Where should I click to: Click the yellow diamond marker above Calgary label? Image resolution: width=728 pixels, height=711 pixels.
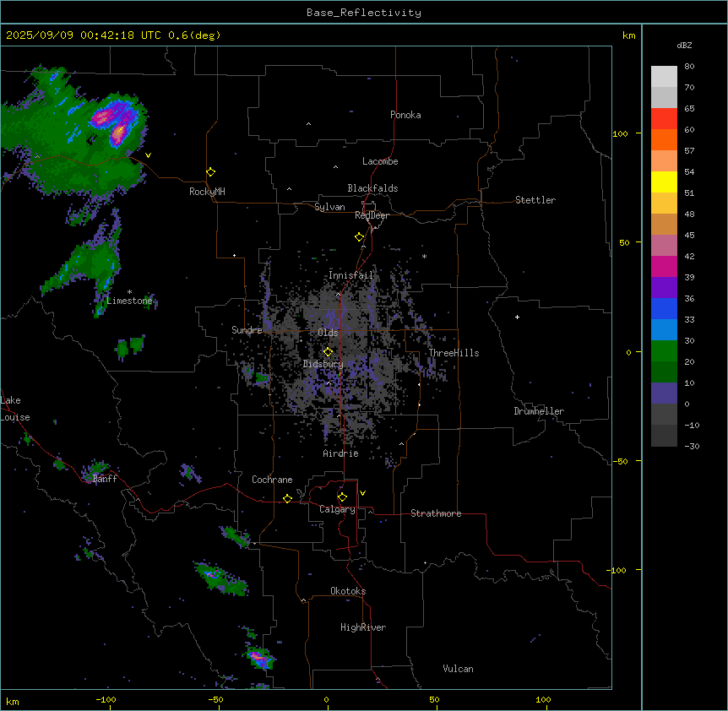click(x=342, y=497)
